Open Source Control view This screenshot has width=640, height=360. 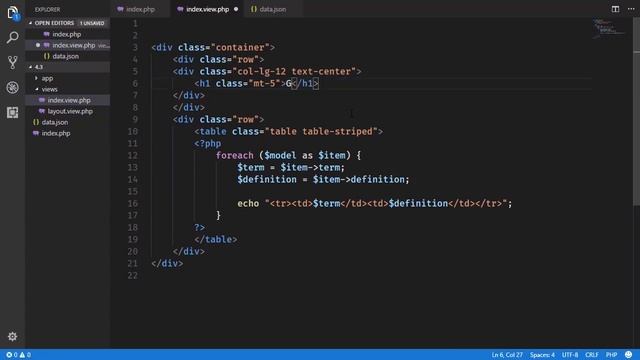[13, 62]
